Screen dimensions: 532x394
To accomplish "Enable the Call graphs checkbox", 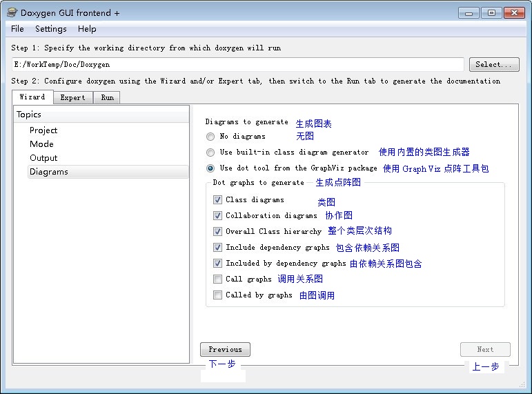I will point(217,279).
